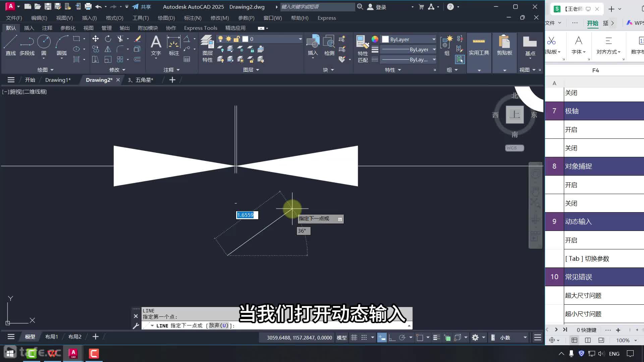
Task: Click the 检测 detect icon
Action: point(329,45)
